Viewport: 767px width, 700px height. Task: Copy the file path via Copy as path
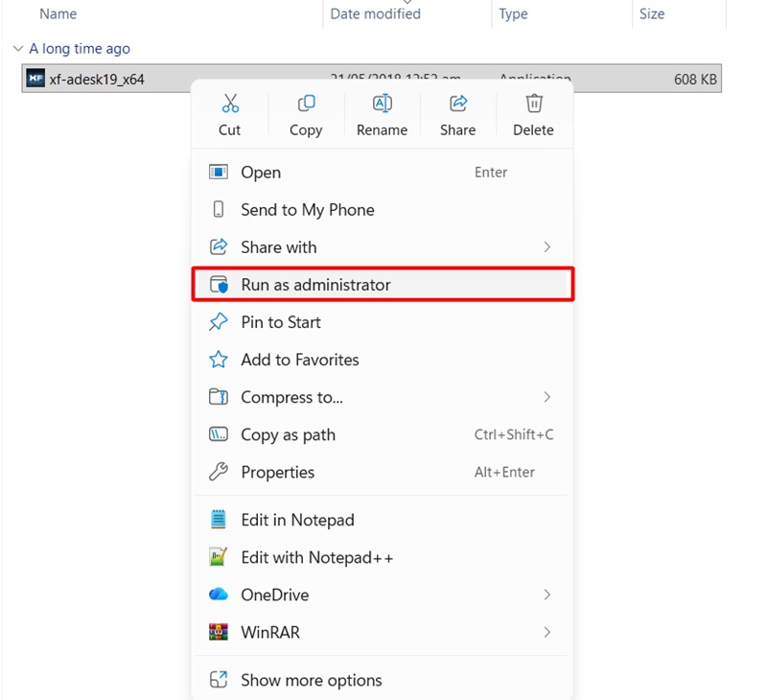click(x=289, y=434)
